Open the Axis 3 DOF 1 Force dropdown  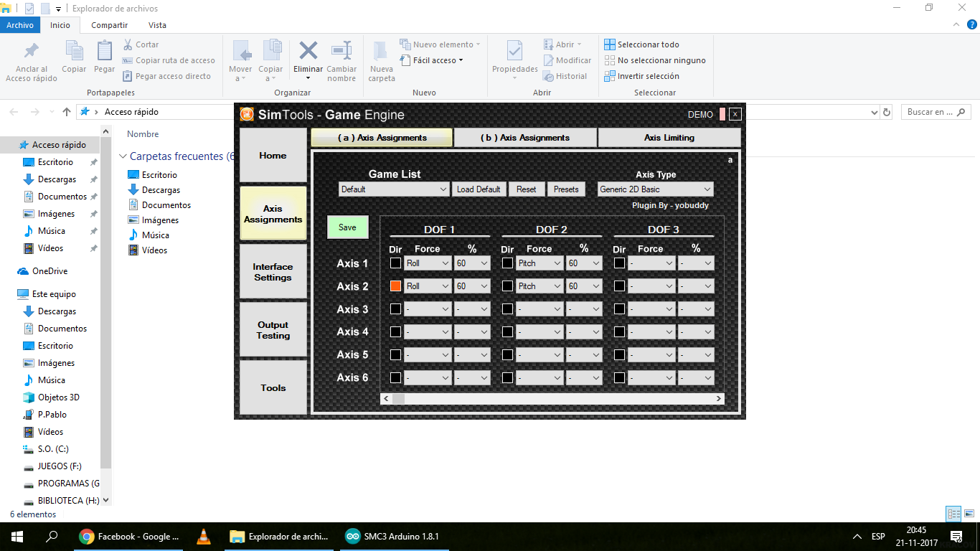pos(428,309)
